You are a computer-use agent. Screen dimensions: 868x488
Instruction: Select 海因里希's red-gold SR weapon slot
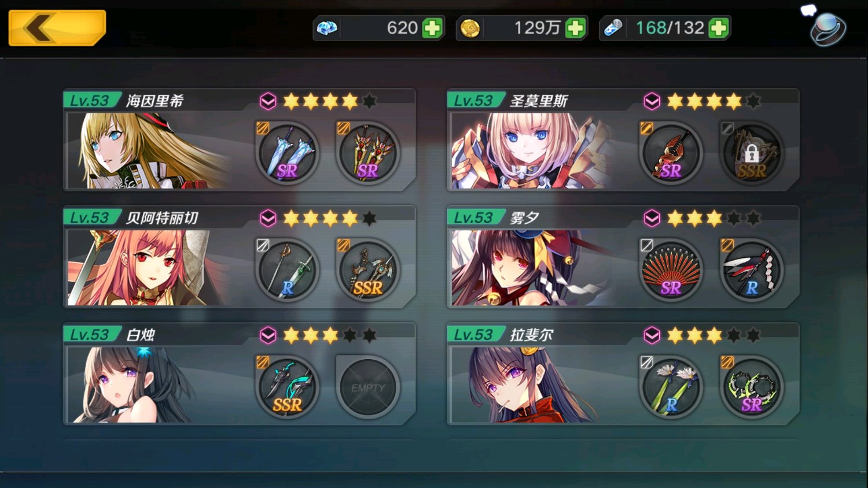[368, 154]
